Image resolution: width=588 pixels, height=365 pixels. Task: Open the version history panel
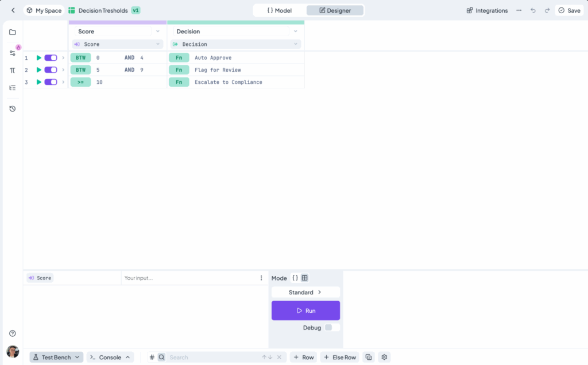click(x=13, y=108)
